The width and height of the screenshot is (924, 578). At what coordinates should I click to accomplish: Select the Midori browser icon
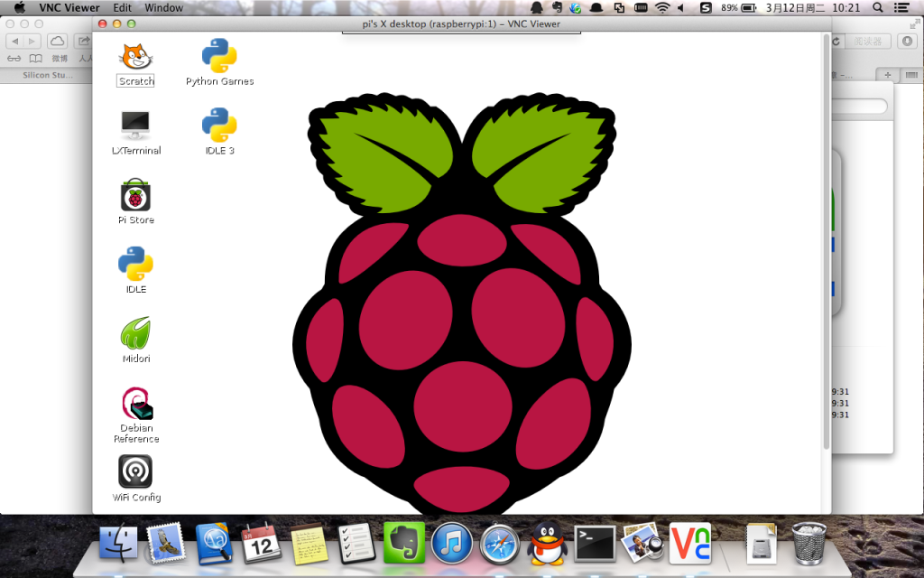(135, 332)
